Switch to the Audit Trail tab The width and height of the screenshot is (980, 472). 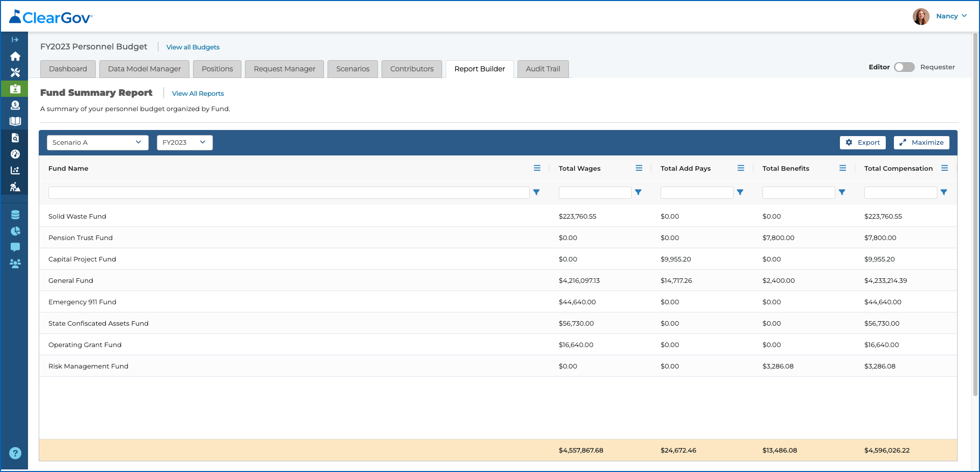(543, 69)
